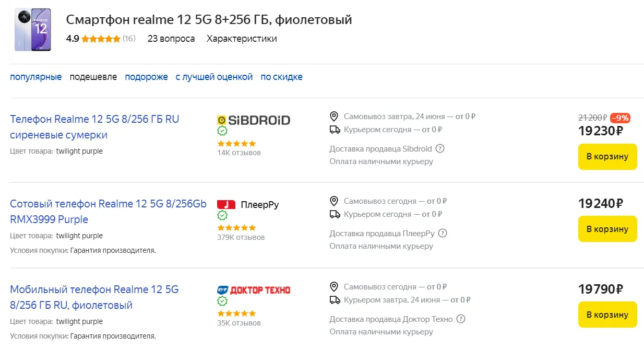Click the Доктор Техно delivery info question icon
Viewport: 644px width, 348px height.
(x=460, y=319)
